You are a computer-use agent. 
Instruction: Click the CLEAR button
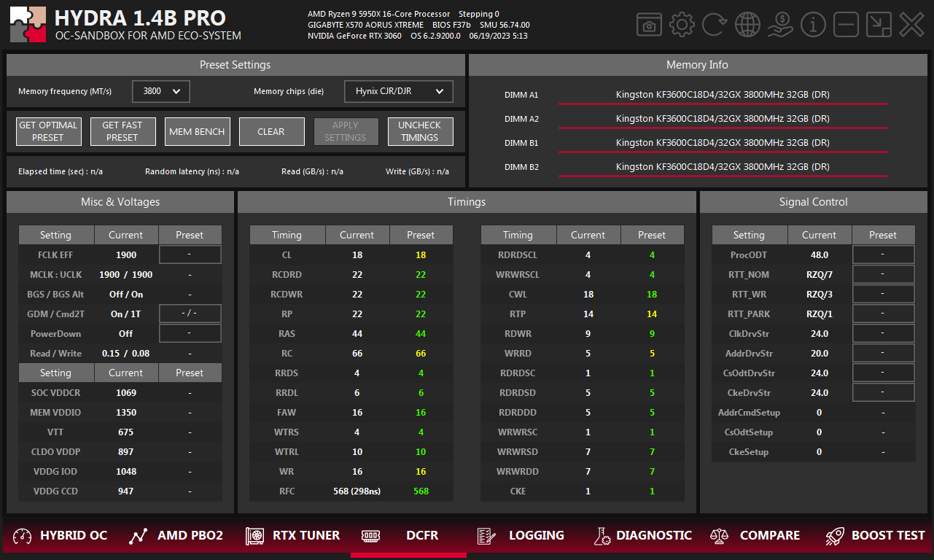tap(271, 131)
